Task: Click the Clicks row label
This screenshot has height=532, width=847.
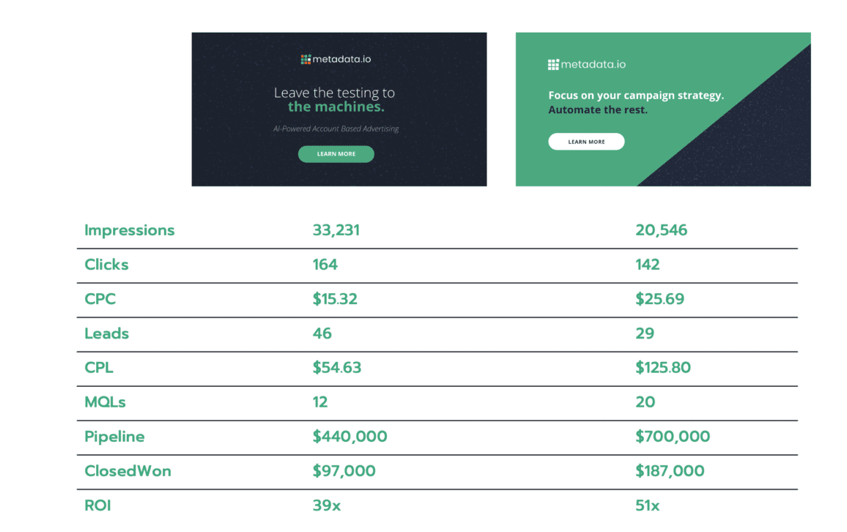Action: (x=106, y=265)
